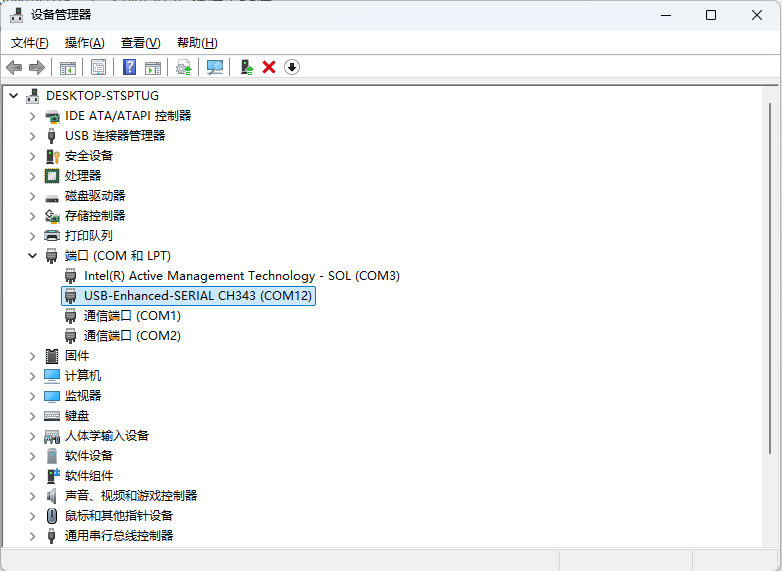Expand the USB 连接器管理器 node
Image resolution: width=782 pixels, height=571 pixels.
coord(32,136)
